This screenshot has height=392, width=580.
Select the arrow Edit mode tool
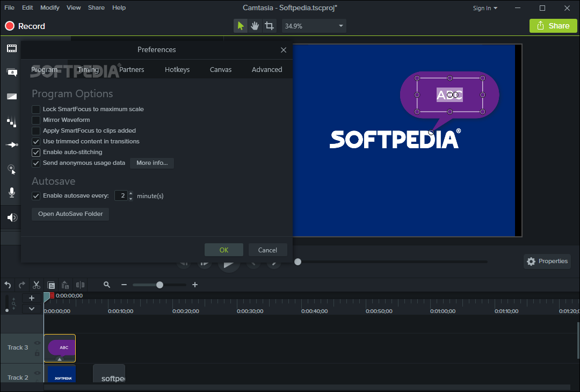241,26
